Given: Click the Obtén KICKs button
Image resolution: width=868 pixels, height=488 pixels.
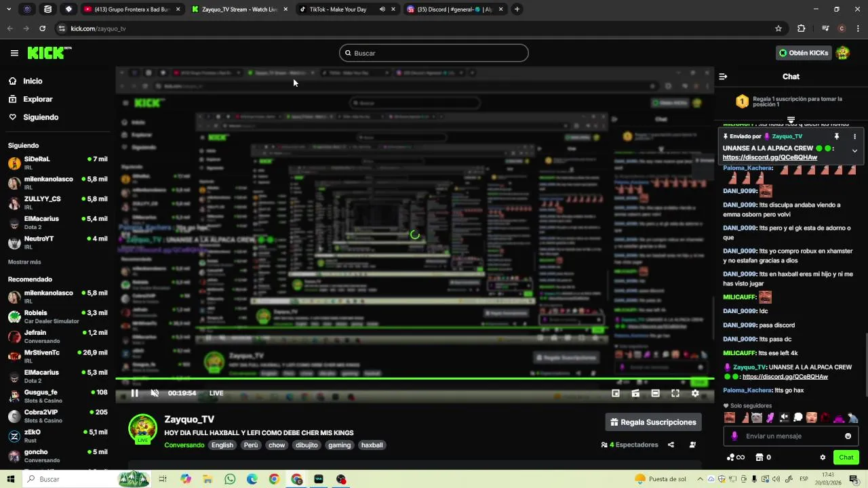Looking at the screenshot, I should (804, 53).
